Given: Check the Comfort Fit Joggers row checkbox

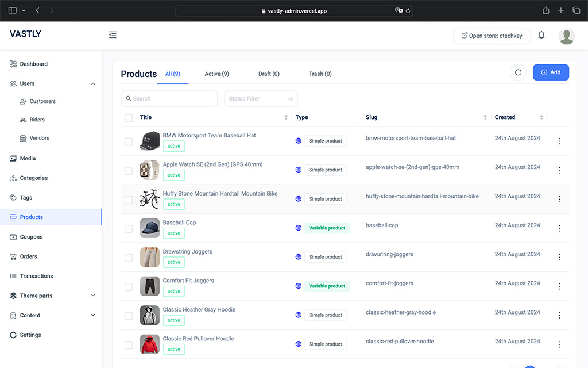Looking at the screenshot, I should tap(129, 287).
